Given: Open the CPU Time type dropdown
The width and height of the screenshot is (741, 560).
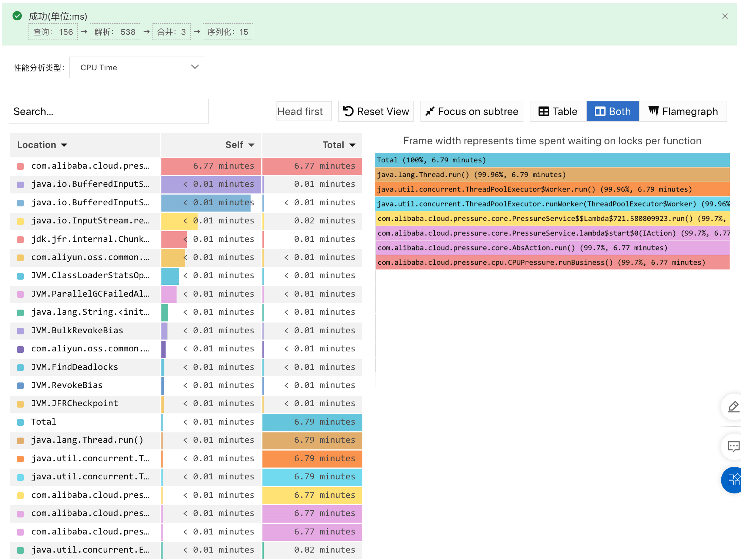Looking at the screenshot, I should coord(137,67).
